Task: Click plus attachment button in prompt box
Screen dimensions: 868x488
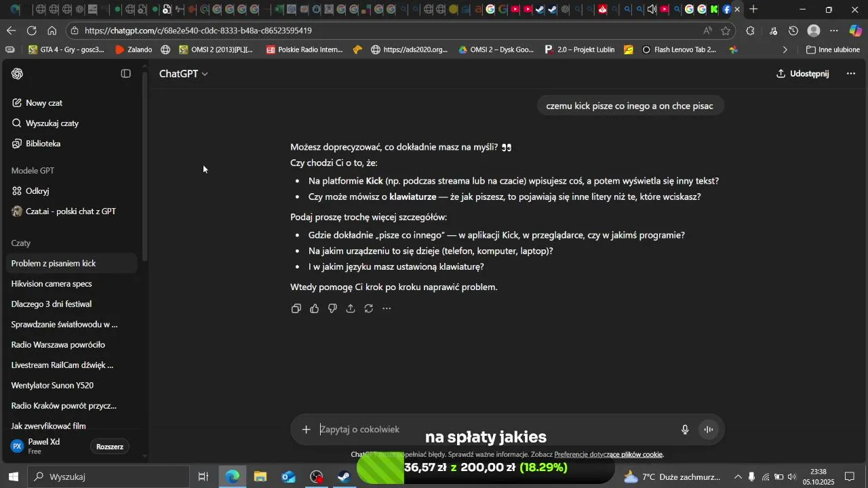Action: 307,430
